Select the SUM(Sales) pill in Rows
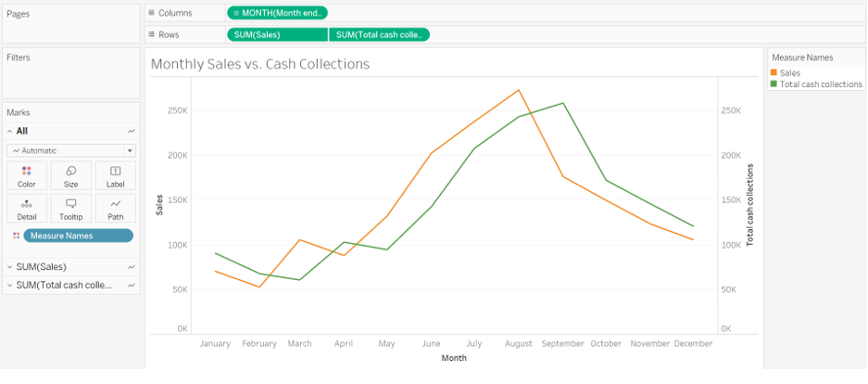The image size is (868, 384). tap(276, 34)
